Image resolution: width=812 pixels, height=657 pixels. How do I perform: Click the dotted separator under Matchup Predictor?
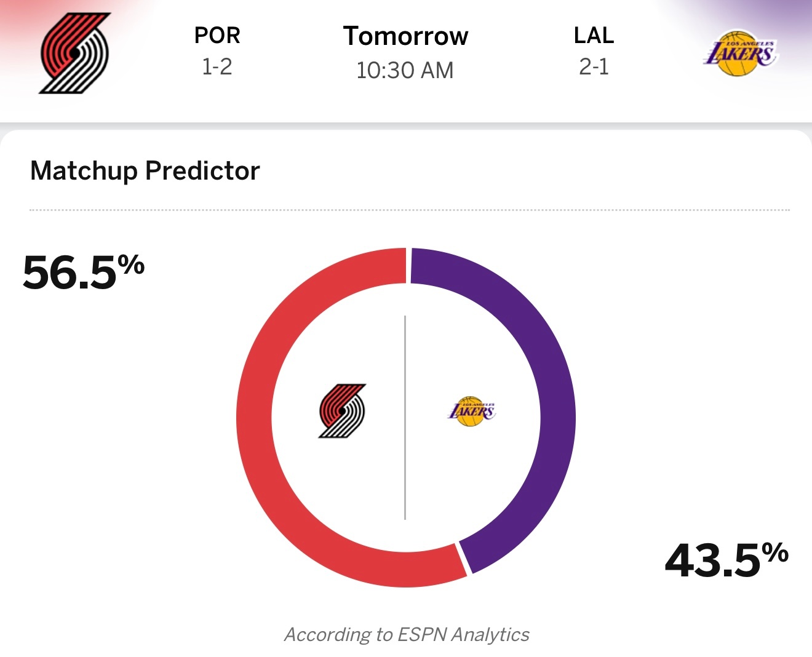409,210
